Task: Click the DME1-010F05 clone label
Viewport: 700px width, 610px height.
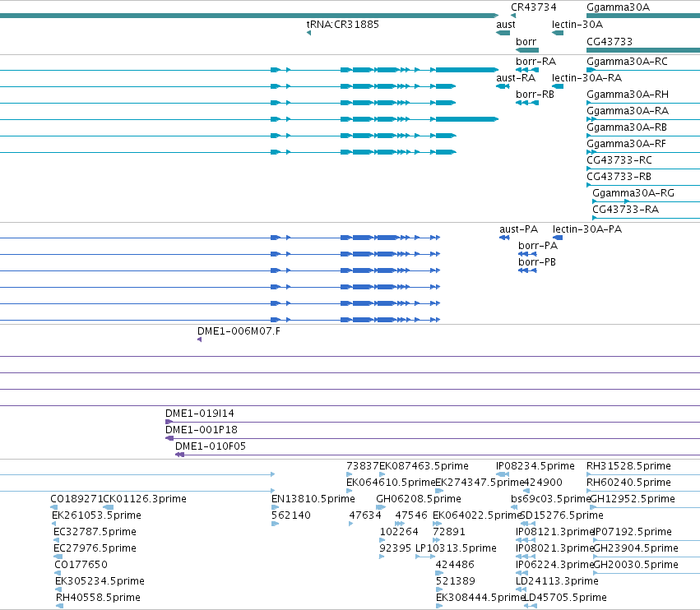Action: coord(211,446)
